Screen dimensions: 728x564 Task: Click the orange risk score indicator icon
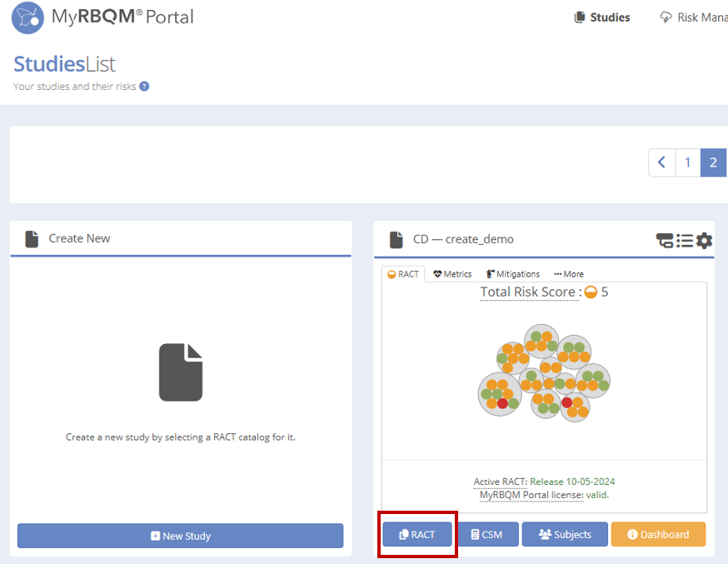(x=591, y=292)
